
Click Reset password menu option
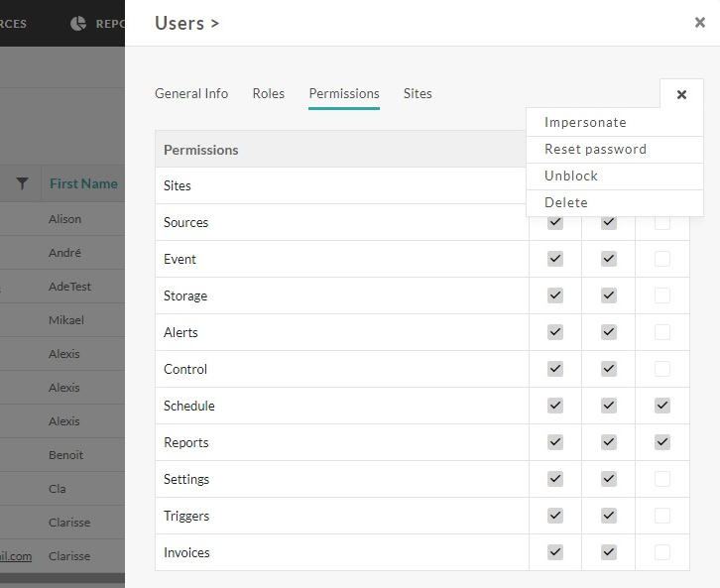595,150
